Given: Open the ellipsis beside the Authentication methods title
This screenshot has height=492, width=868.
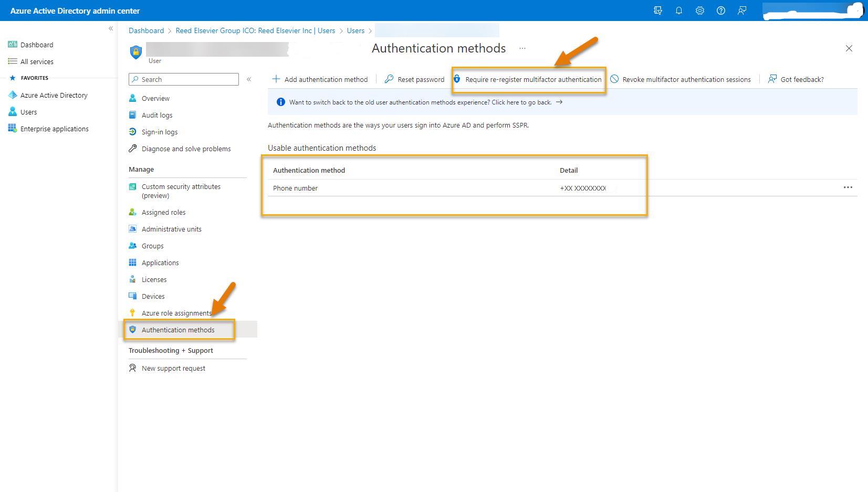Looking at the screenshot, I should click(x=522, y=48).
